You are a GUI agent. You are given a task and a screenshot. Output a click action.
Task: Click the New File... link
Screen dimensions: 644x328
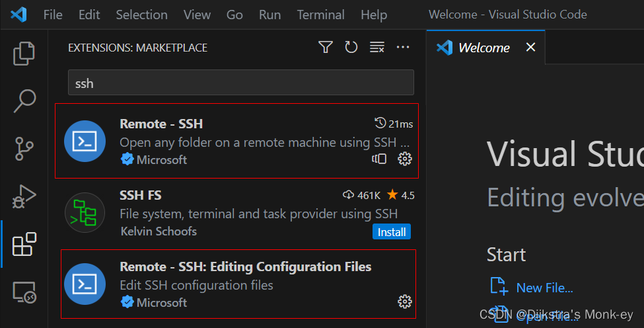pyautogui.click(x=544, y=288)
